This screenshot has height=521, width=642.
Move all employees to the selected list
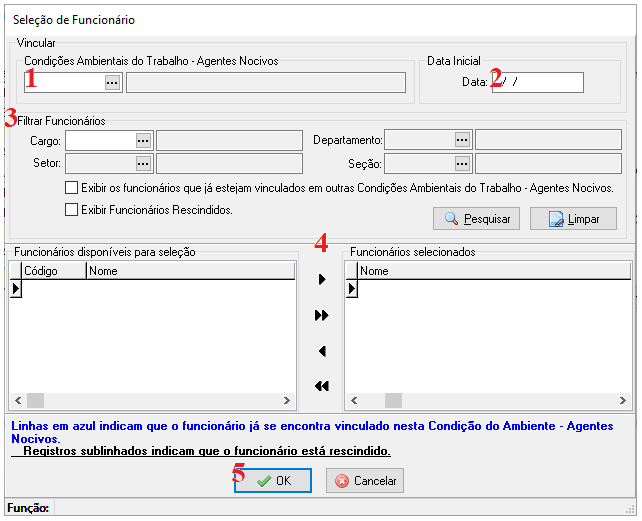[322, 315]
